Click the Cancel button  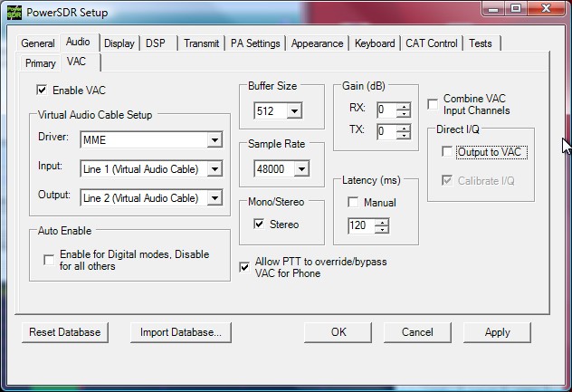click(x=417, y=332)
